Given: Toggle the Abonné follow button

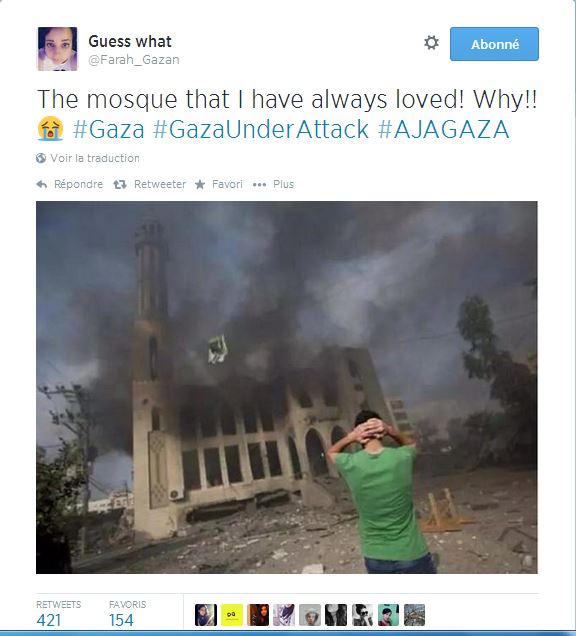Looking at the screenshot, I should (494, 44).
